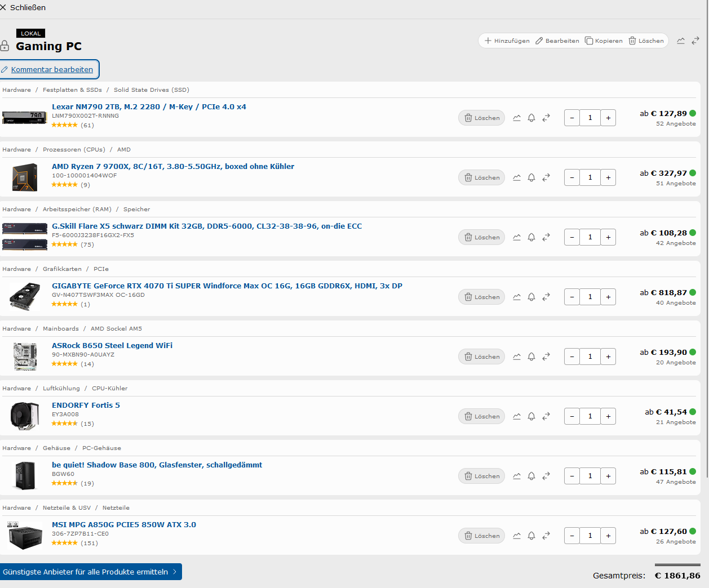Click swap arrows icon for ASRock B650
709x588 pixels.
click(546, 357)
